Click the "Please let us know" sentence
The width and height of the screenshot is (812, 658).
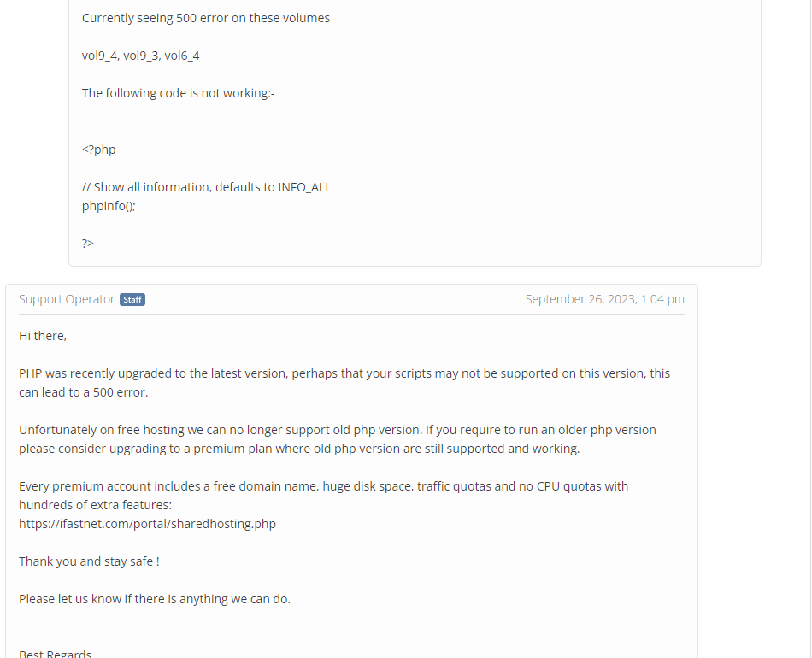(x=154, y=599)
